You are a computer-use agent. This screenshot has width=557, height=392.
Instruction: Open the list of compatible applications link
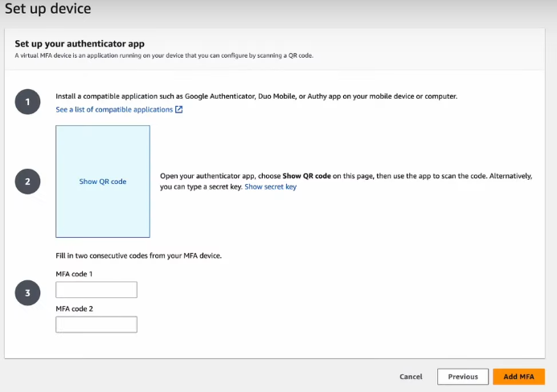coord(114,110)
